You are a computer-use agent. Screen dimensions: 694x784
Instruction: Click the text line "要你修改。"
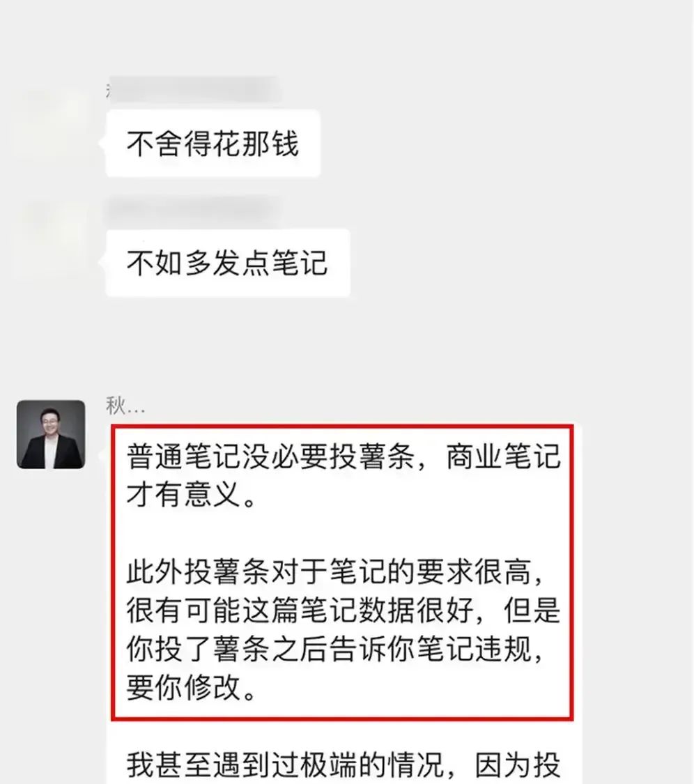pos(192,687)
